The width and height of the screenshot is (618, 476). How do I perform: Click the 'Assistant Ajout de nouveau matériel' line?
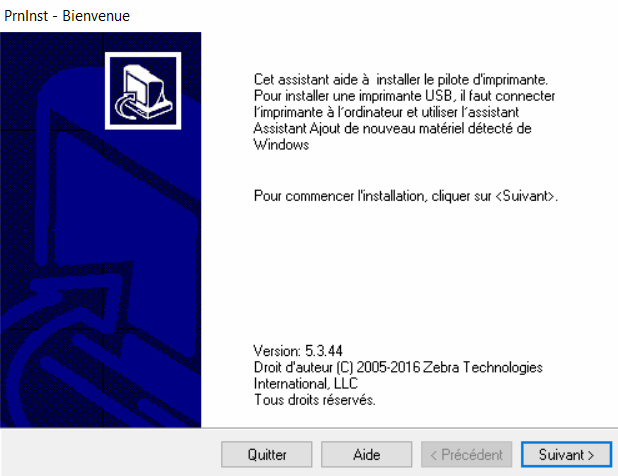coord(393,128)
